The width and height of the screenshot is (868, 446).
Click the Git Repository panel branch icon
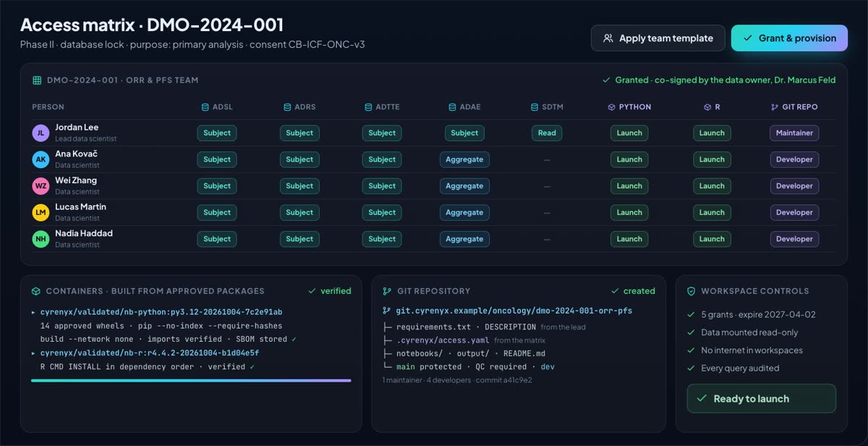coord(387,291)
